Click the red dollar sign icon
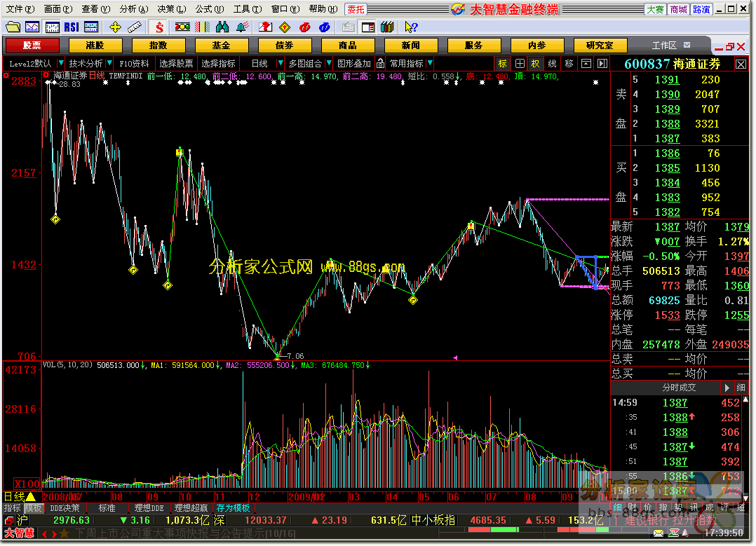The width and height of the screenshot is (756, 546). [x=160, y=27]
